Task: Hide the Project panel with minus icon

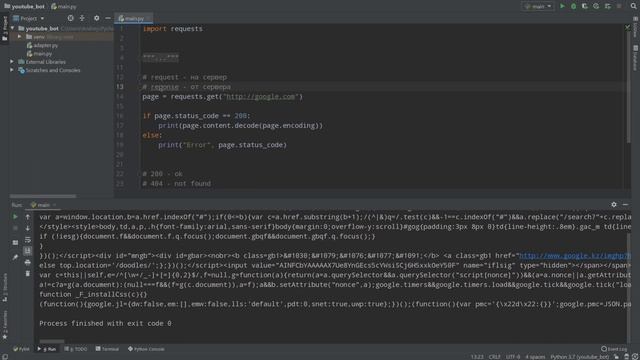Action: click(x=108, y=18)
